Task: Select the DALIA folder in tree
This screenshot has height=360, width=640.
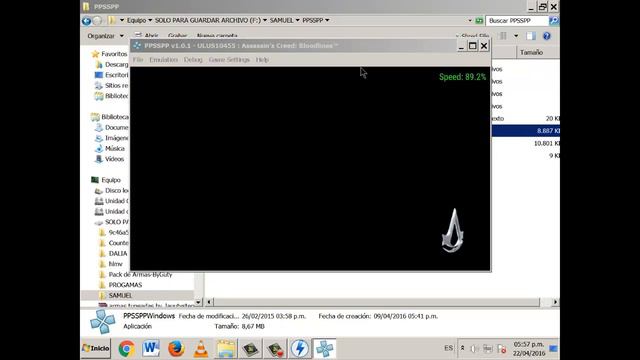Action: tap(113, 253)
